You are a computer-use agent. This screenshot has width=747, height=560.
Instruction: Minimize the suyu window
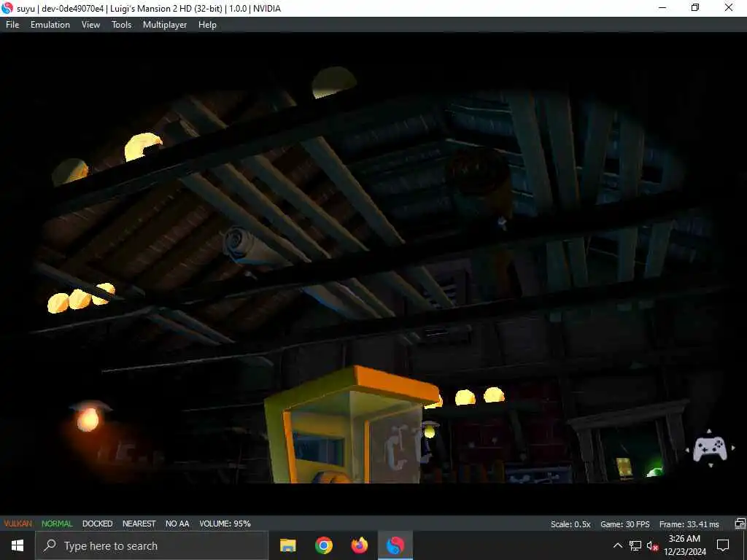tap(662, 8)
